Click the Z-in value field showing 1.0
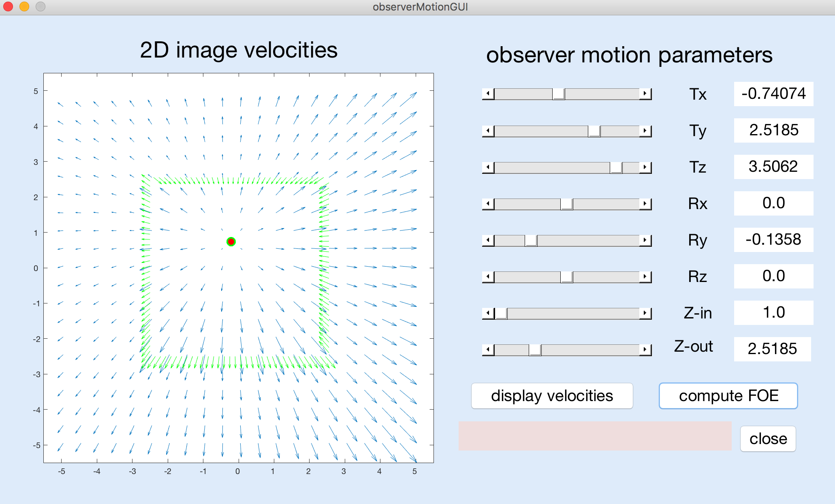 pos(773,312)
